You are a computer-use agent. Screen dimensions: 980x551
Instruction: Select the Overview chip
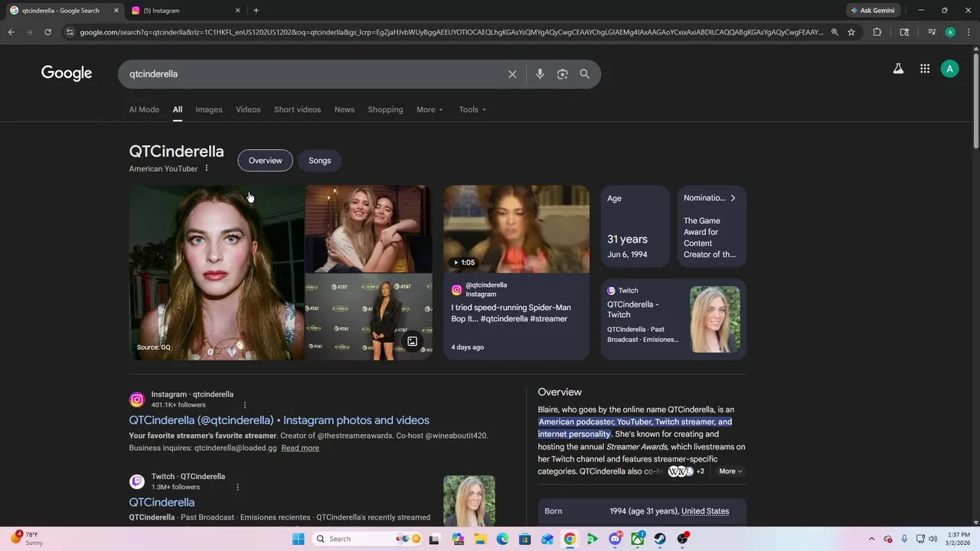coord(265,161)
